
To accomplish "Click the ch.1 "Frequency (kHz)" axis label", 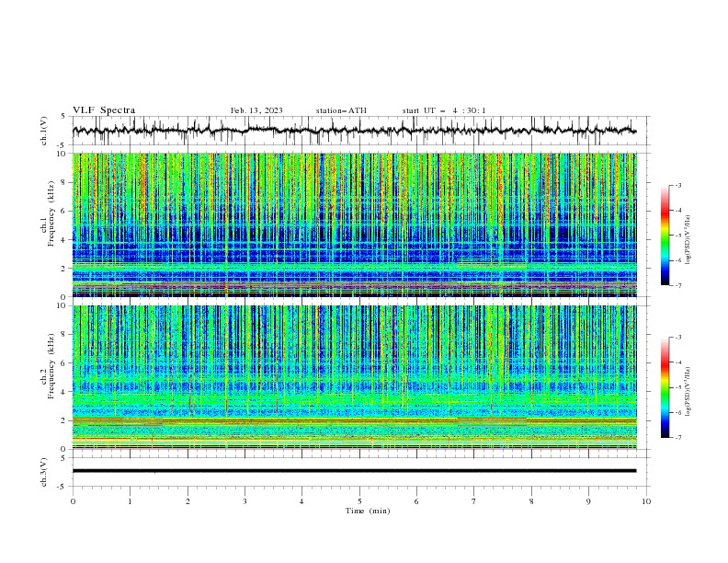I will [x=51, y=213].
